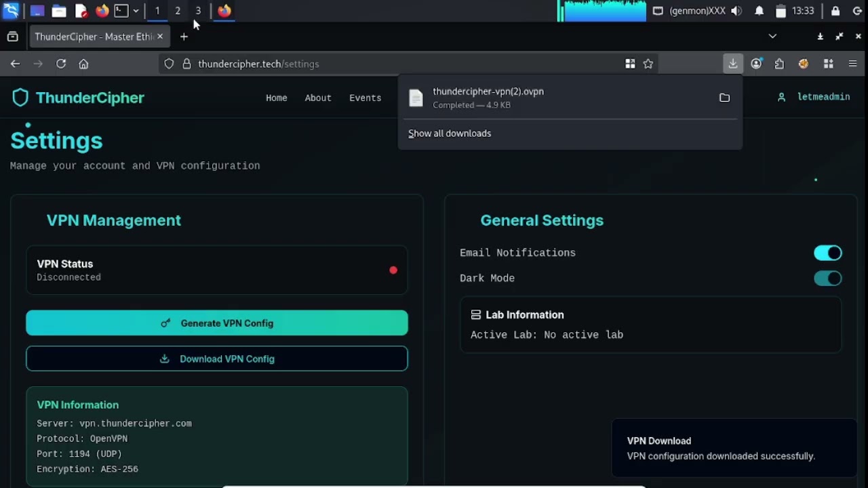Expand terminal launcher dropdown arrow

136,11
